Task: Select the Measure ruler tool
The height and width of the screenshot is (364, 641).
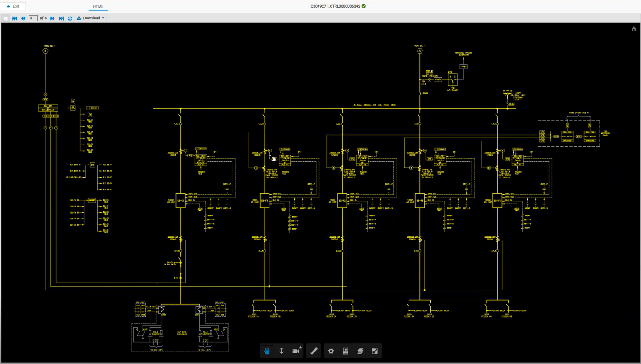Action: pos(314,351)
